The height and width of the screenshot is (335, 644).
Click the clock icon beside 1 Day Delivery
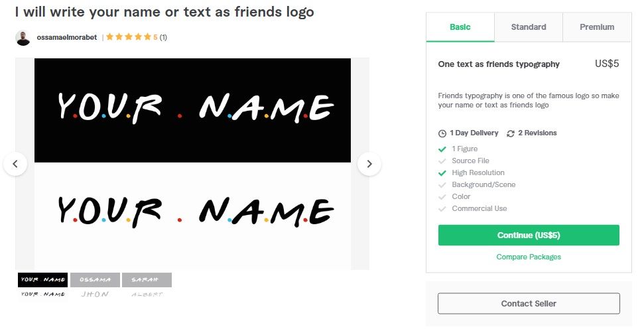442,133
